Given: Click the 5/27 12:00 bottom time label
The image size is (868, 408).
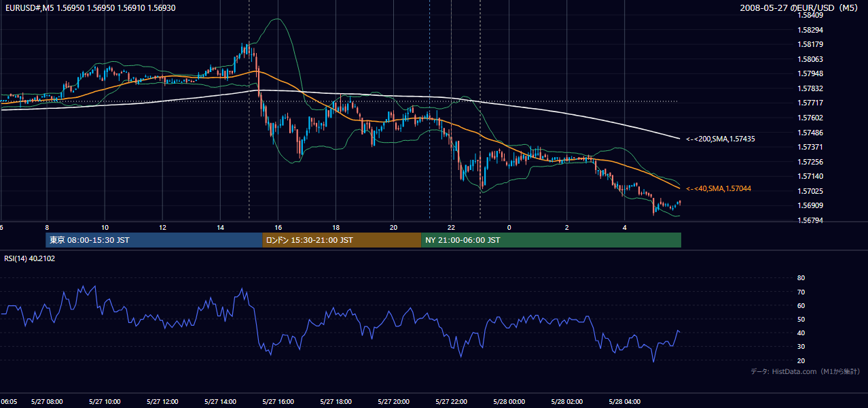Looking at the screenshot, I should pyautogui.click(x=162, y=402).
